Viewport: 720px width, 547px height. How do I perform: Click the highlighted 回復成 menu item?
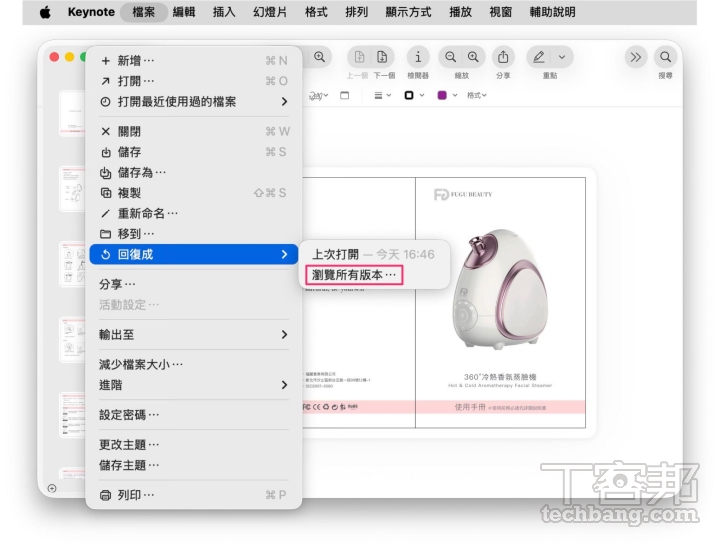193,254
